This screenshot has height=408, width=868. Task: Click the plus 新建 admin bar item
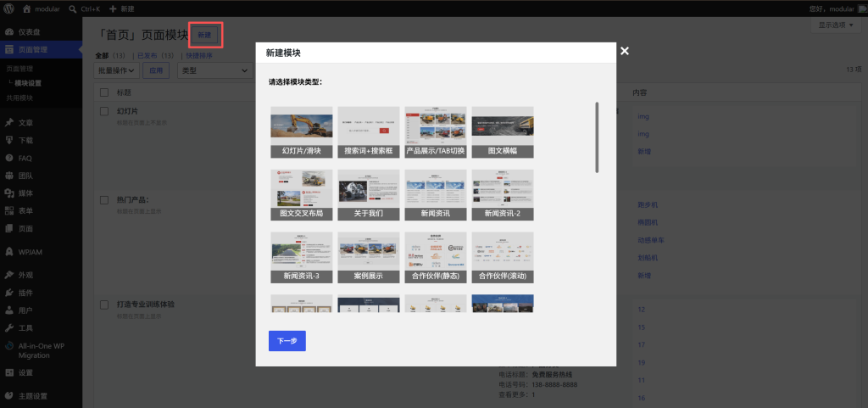coord(121,8)
